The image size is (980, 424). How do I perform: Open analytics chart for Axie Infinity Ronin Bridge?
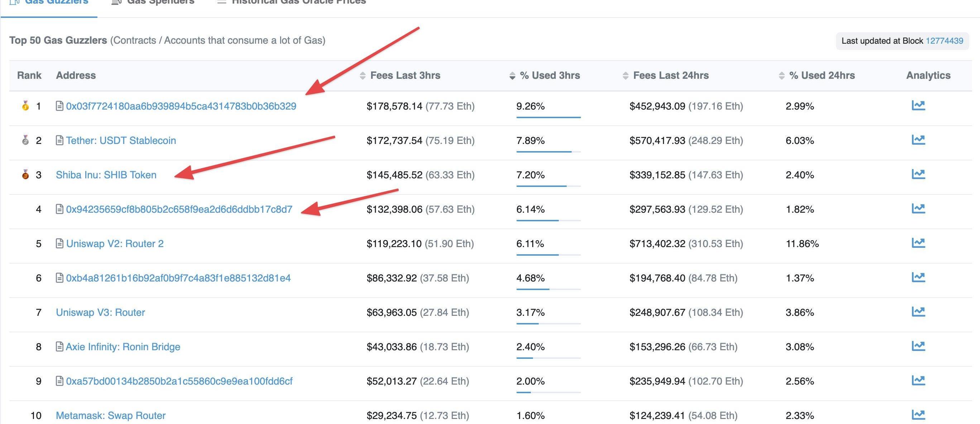(x=918, y=346)
